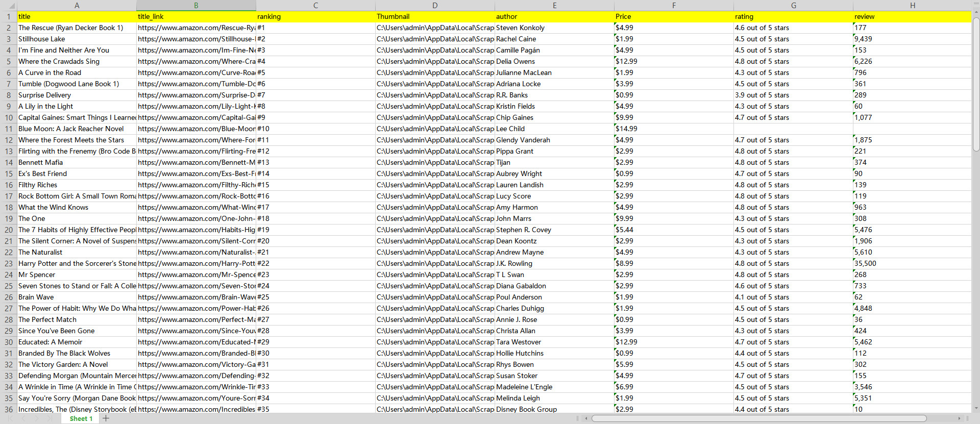This screenshot has height=424, width=980.
Task: Open the Harry Potter Amazon link
Action: coord(196,263)
